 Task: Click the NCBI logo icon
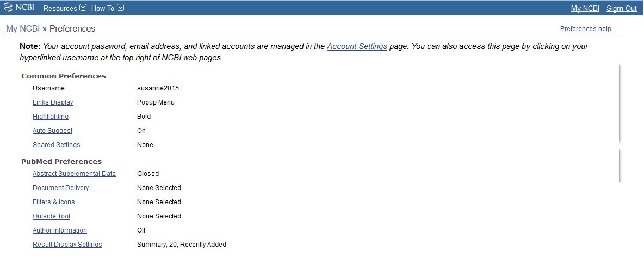(9, 8)
